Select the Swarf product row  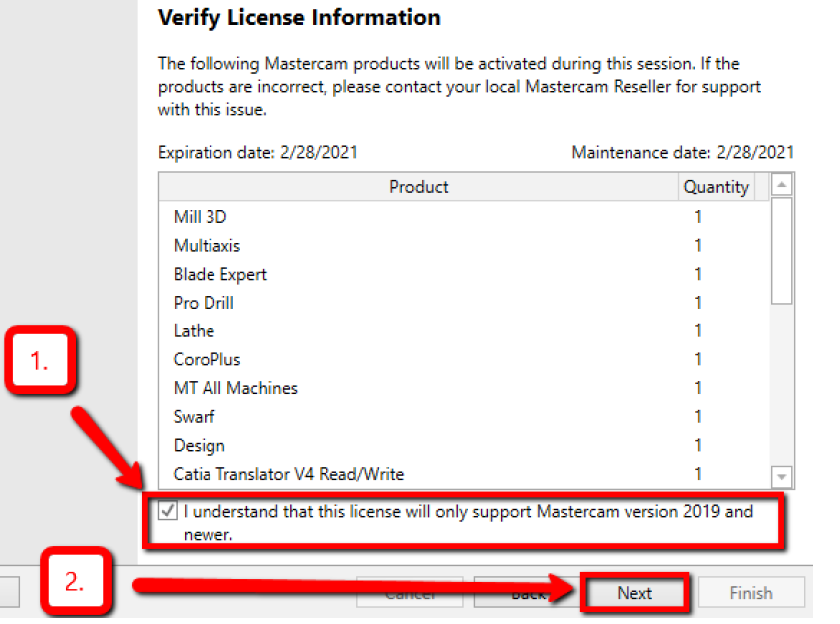point(464,416)
